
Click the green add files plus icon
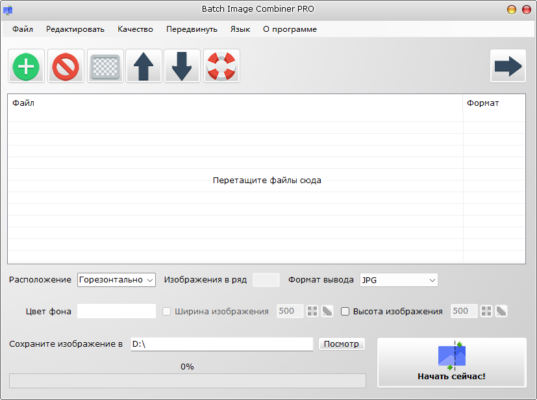pos(26,66)
